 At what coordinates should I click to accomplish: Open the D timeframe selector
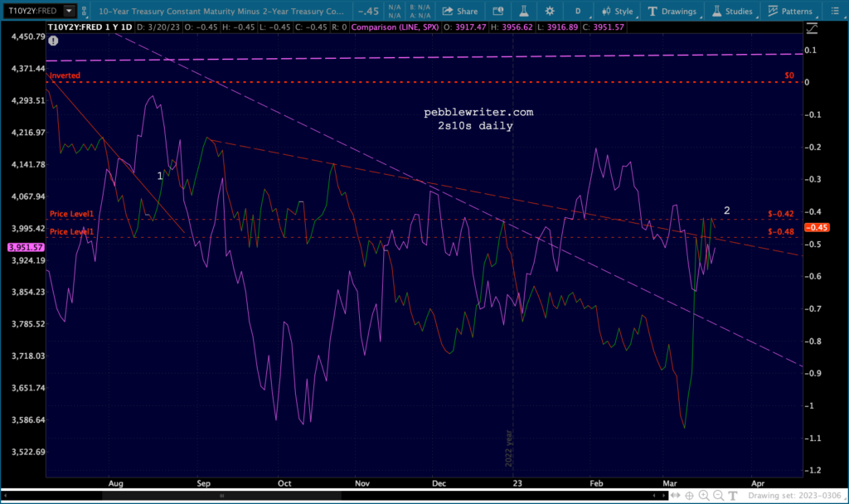578,11
